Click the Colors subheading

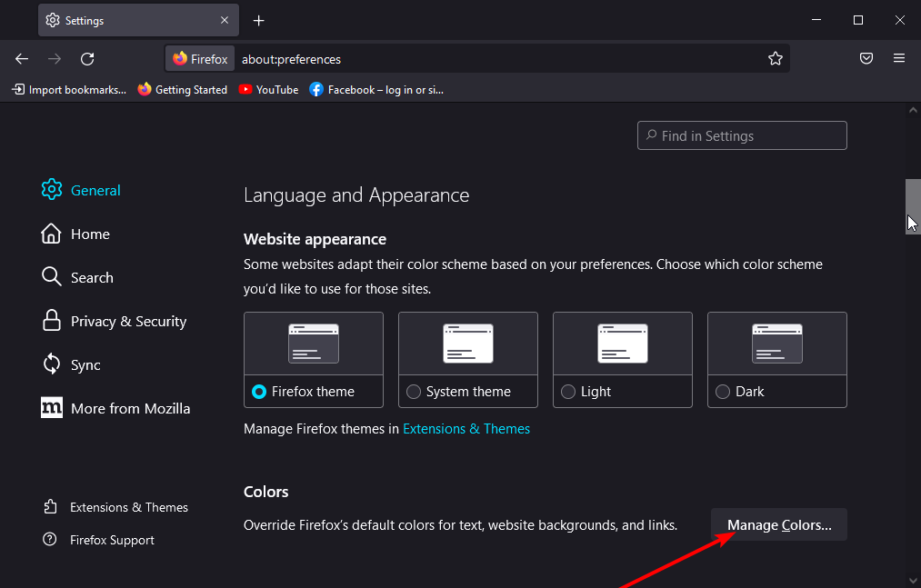pyautogui.click(x=266, y=492)
